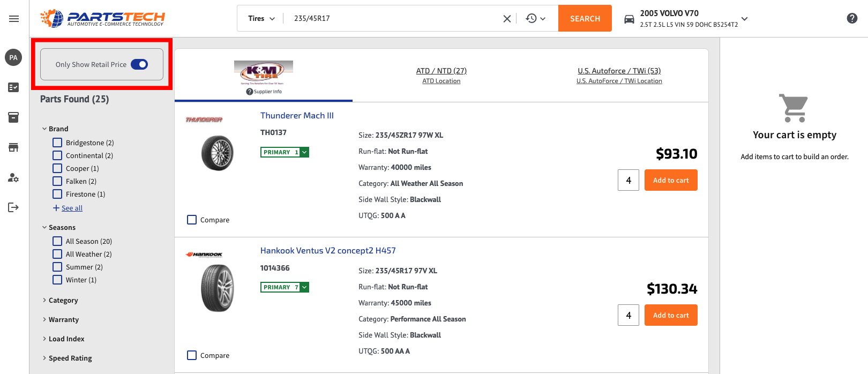This screenshot has width=868, height=374.
Task: Switch to the ATD / NTD (27) tab
Action: click(442, 71)
